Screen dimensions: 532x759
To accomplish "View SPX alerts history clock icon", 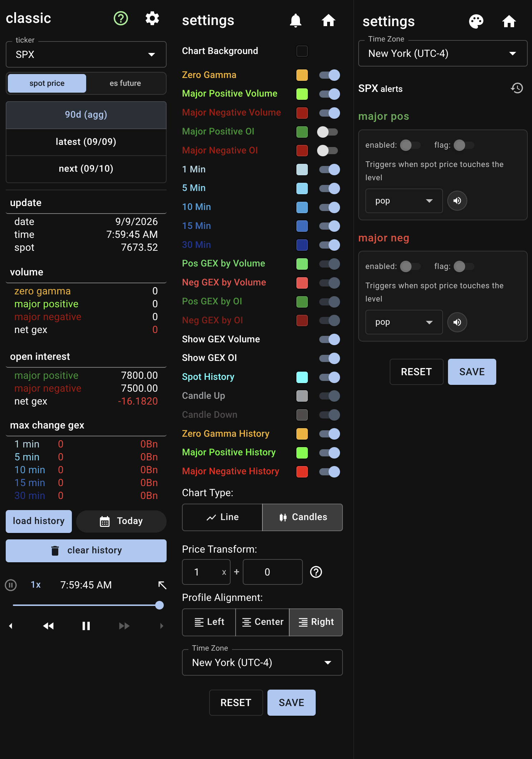I will 517,88.
